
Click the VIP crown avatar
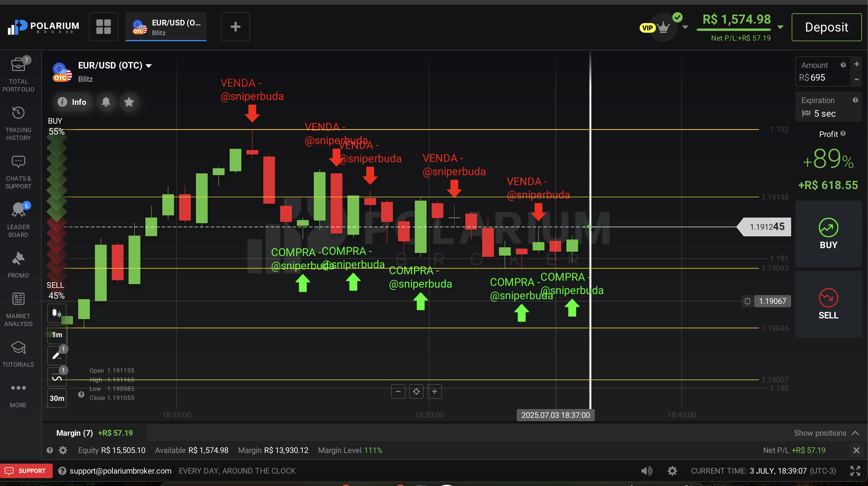(x=663, y=27)
